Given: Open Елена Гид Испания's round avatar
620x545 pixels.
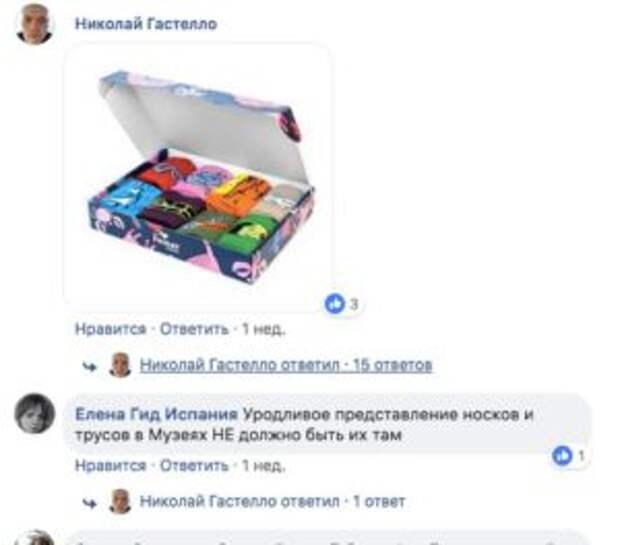Looking at the screenshot, I should 35,413.
